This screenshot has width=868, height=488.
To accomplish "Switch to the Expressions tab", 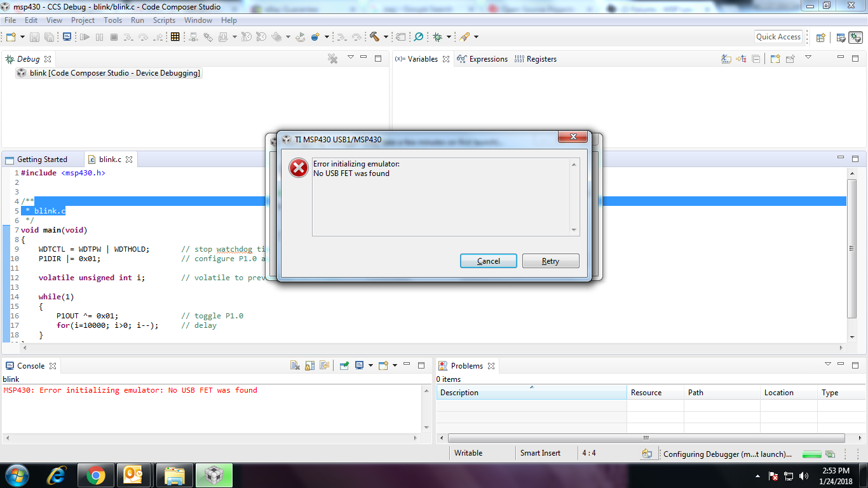I will click(x=483, y=59).
